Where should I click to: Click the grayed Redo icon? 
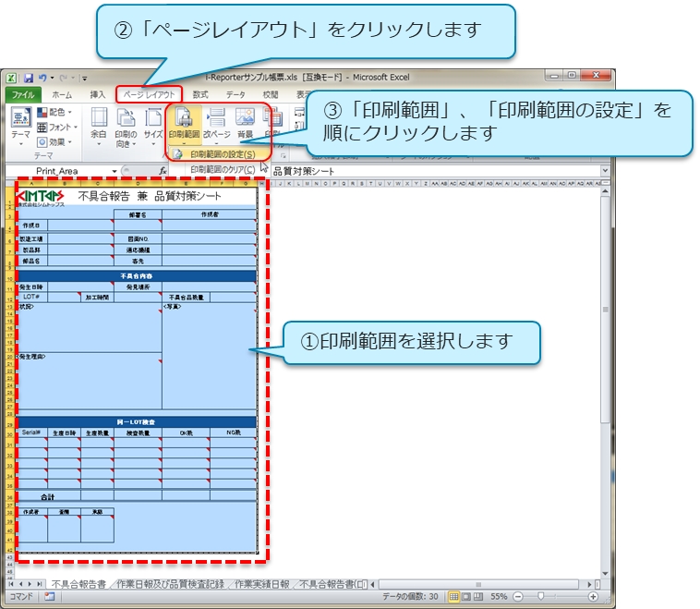point(64,79)
